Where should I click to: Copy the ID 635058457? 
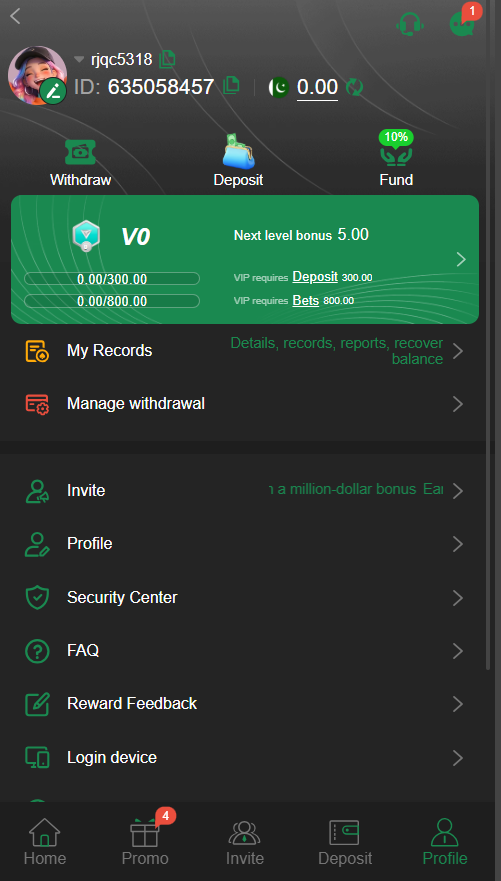click(x=231, y=85)
